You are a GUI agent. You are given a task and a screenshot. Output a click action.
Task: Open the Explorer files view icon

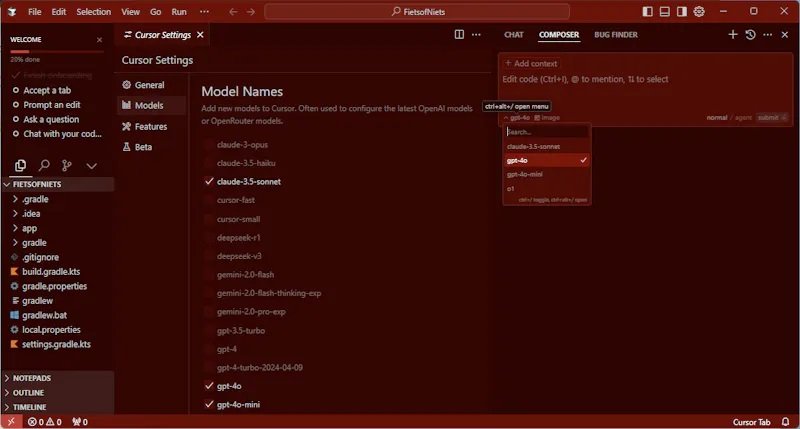point(20,166)
